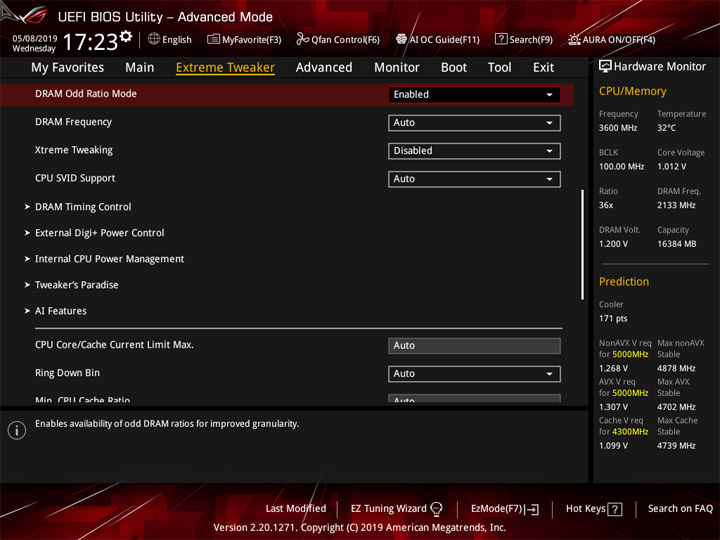The height and width of the screenshot is (540, 720).
Task: Click the Prediction section heading
Action: [624, 281]
